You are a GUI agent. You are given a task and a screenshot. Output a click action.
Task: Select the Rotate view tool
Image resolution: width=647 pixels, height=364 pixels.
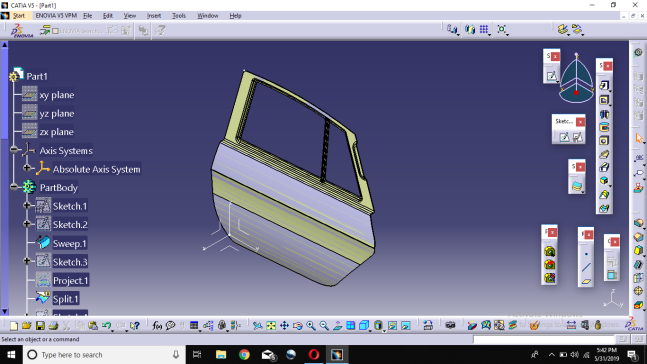pyautogui.click(x=298, y=326)
